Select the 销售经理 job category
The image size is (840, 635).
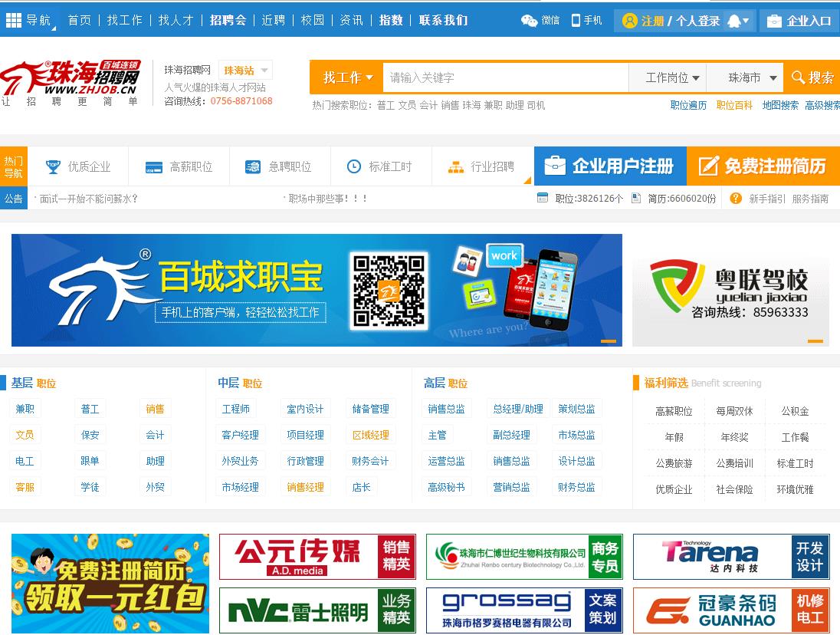click(x=305, y=487)
